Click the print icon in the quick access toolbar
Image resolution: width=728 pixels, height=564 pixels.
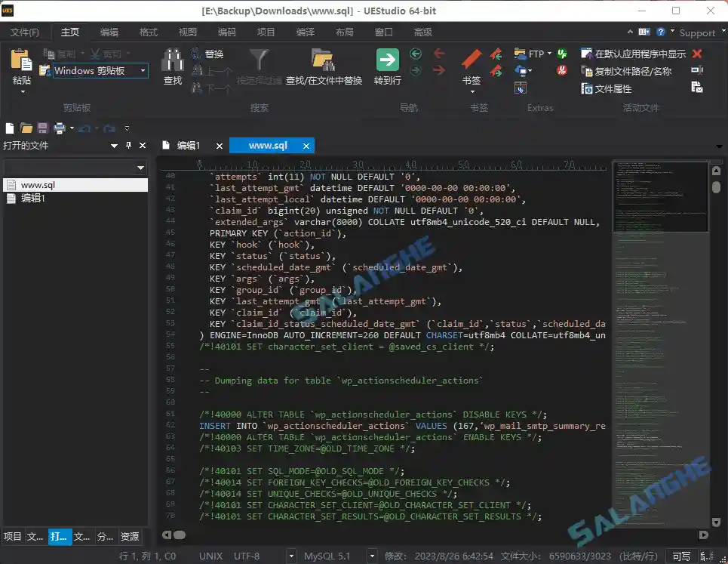coord(60,128)
